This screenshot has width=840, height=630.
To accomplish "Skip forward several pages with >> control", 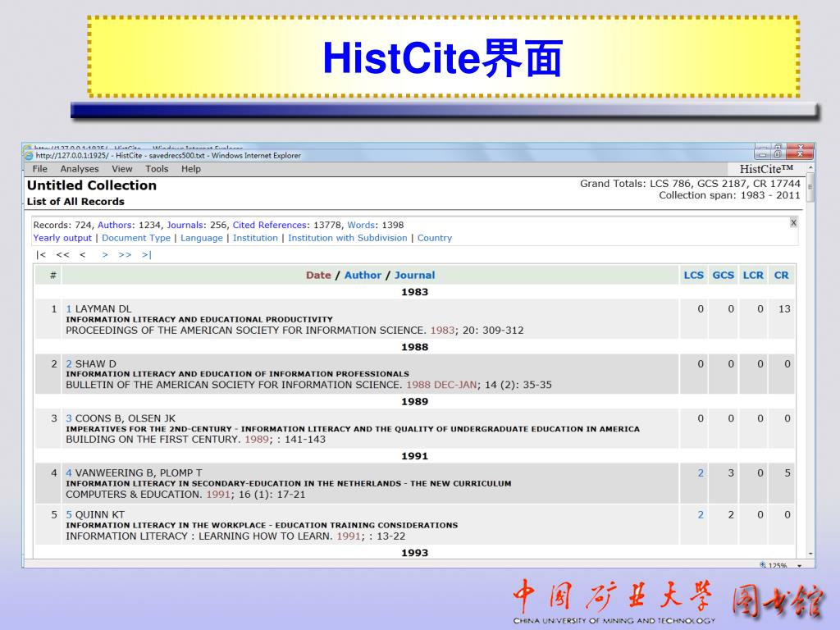I will [x=125, y=255].
